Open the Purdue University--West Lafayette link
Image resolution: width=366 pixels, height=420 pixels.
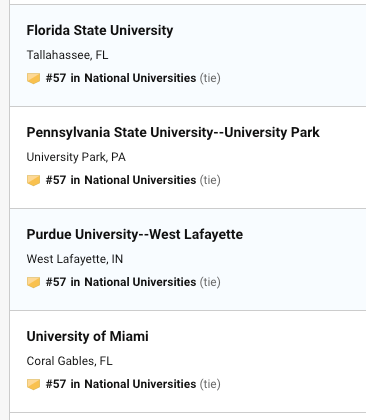[135, 234]
